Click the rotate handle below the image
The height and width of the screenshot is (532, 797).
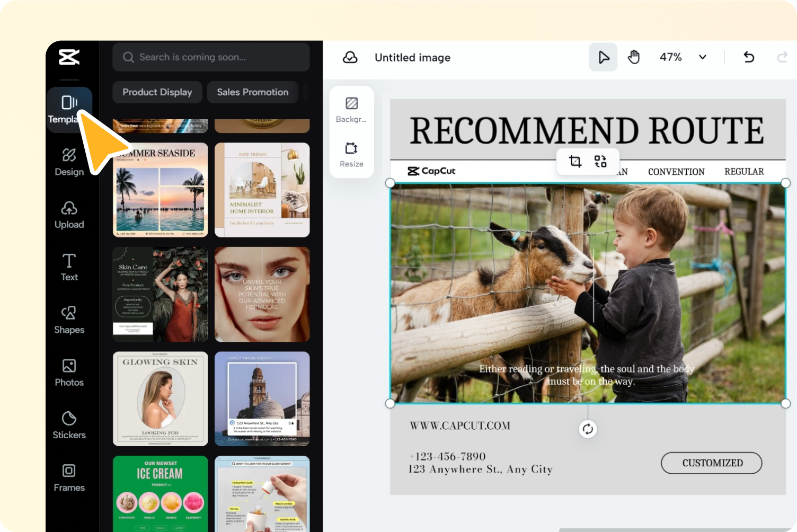click(x=588, y=429)
